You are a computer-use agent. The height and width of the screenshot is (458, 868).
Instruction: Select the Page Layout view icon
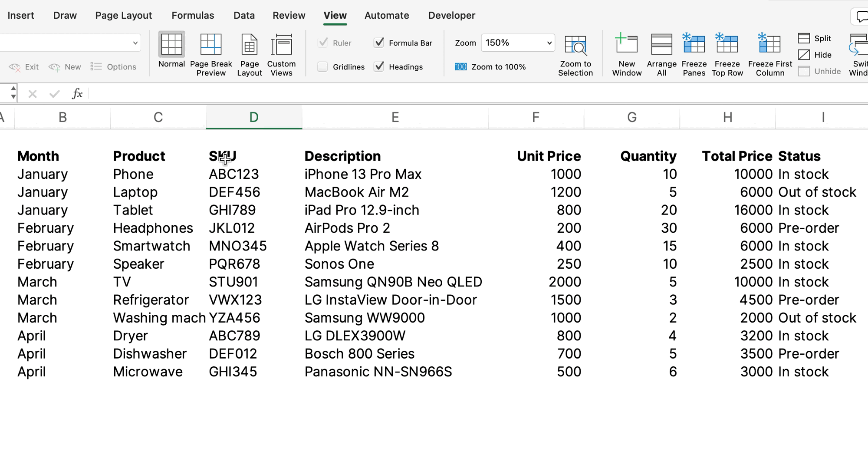(249, 45)
